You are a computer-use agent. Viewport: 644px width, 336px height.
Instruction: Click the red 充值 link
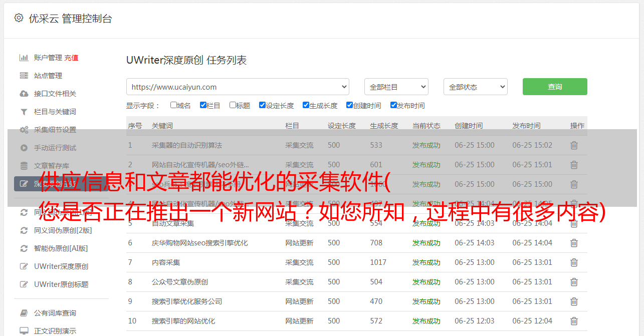click(71, 58)
